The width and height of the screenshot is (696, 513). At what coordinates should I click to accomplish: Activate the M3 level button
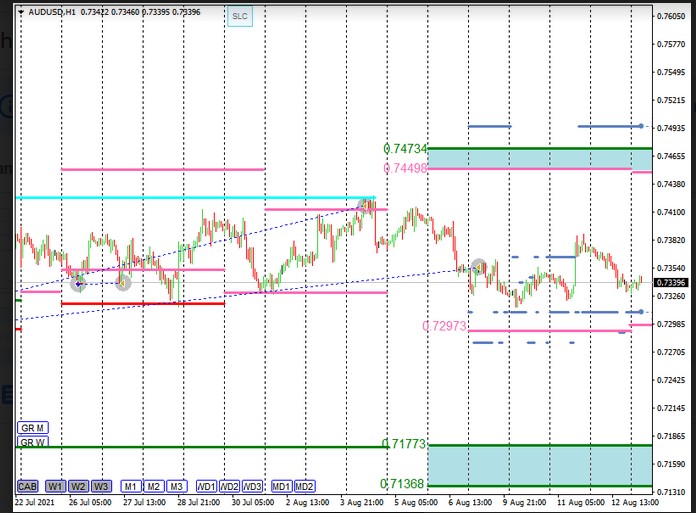(x=177, y=486)
